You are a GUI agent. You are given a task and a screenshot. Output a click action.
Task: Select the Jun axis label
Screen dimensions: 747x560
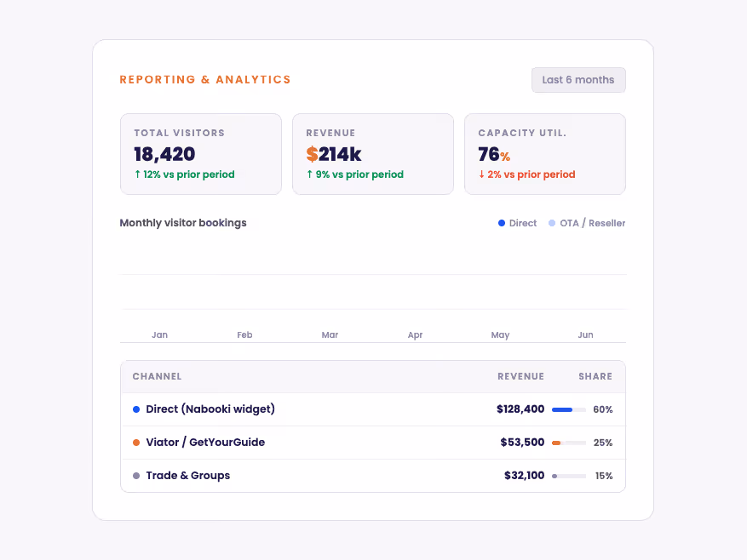coord(585,334)
